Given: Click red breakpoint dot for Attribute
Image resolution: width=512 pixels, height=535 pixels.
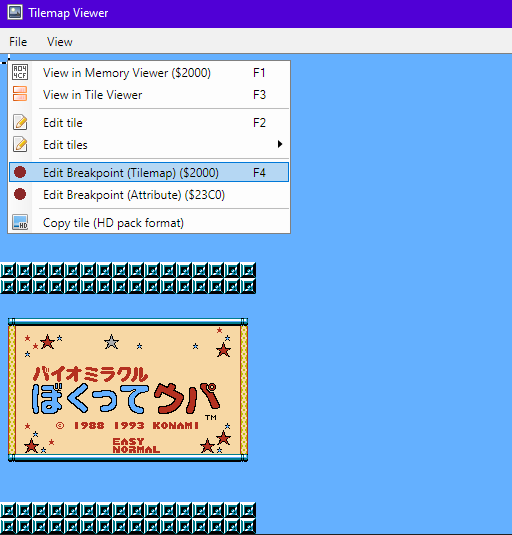Looking at the screenshot, I should [20, 194].
